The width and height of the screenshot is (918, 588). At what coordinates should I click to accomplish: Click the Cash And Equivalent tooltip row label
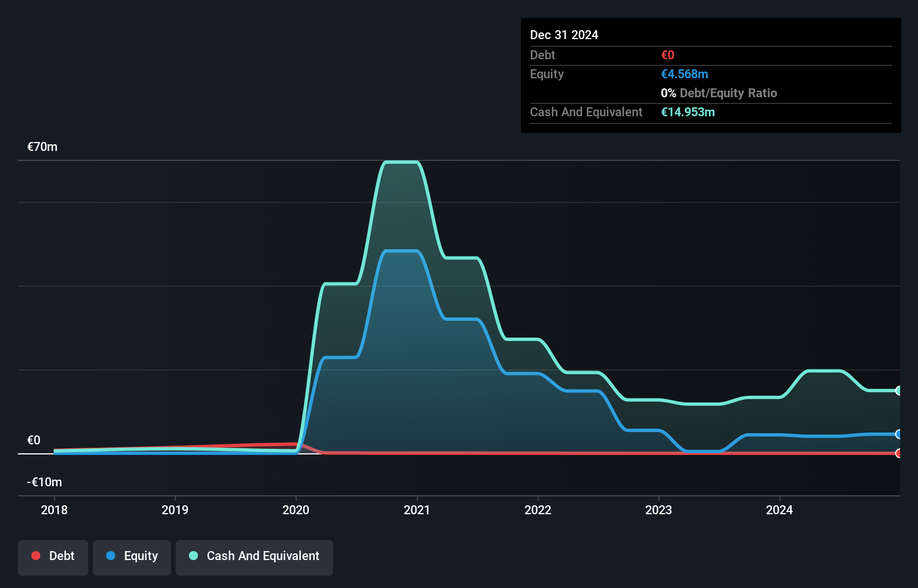click(x=586, y=112)
